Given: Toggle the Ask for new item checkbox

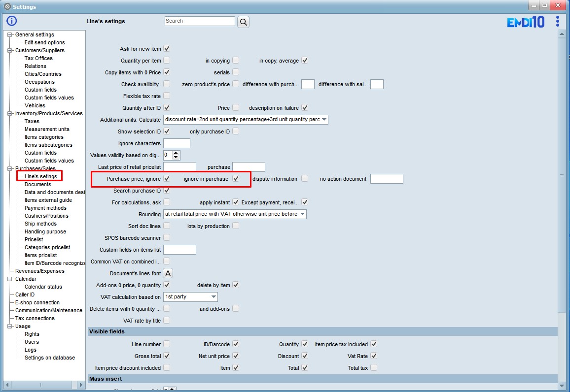Looking at the screenshot, I should 167,49.
